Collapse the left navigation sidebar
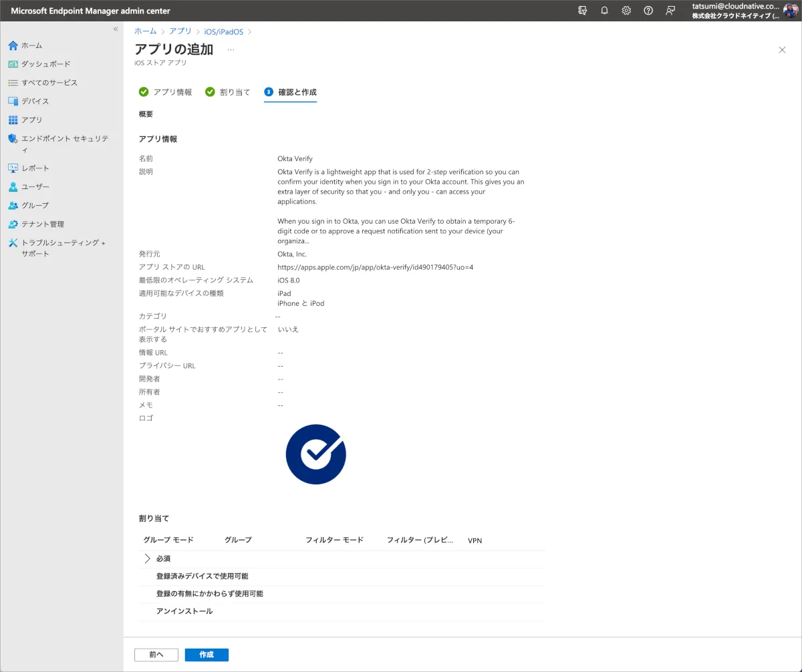This screenshot has width=802, height=672. 116,29
